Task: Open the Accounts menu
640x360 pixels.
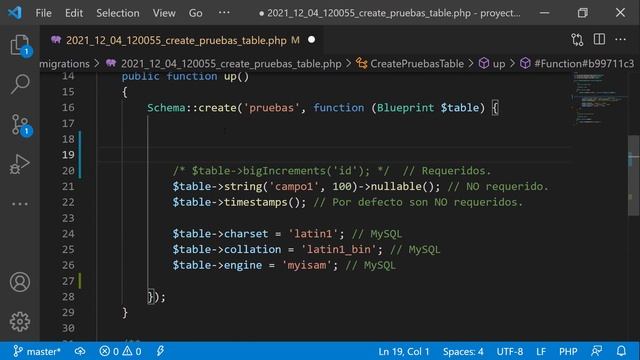Action: point(20,282)
